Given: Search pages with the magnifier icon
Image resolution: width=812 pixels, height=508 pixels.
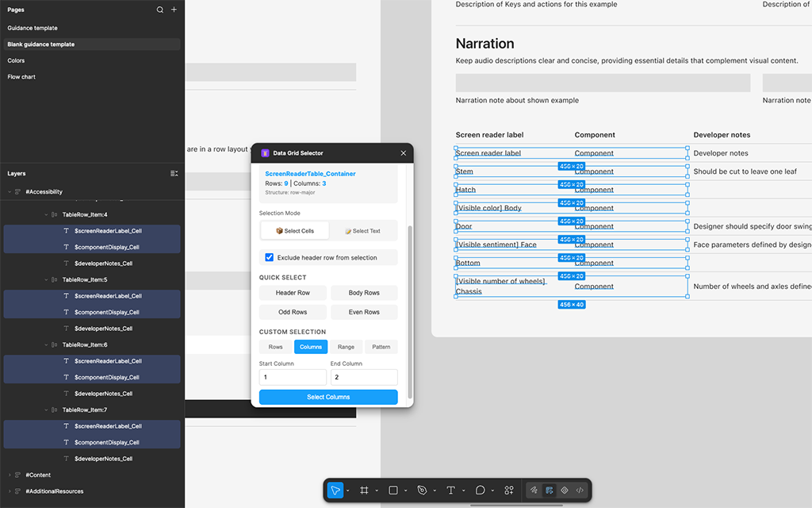Looking at the screenshot, I should (x=160, y=10).
